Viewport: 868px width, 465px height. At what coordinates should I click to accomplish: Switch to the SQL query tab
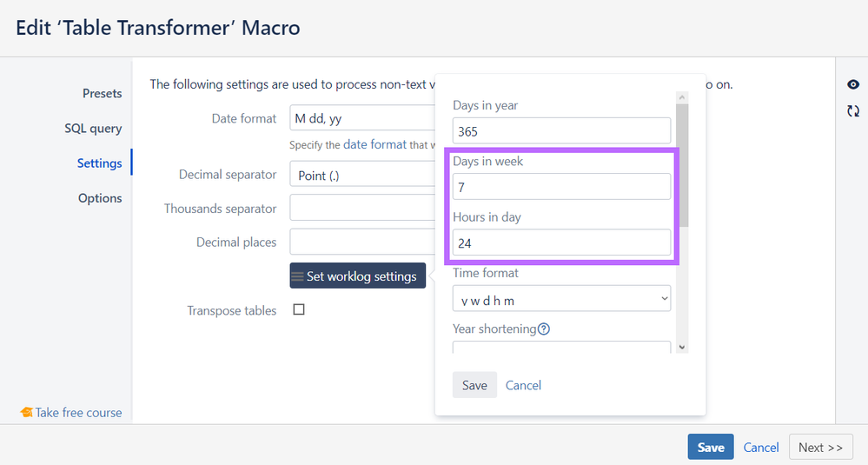coord(93,128)
